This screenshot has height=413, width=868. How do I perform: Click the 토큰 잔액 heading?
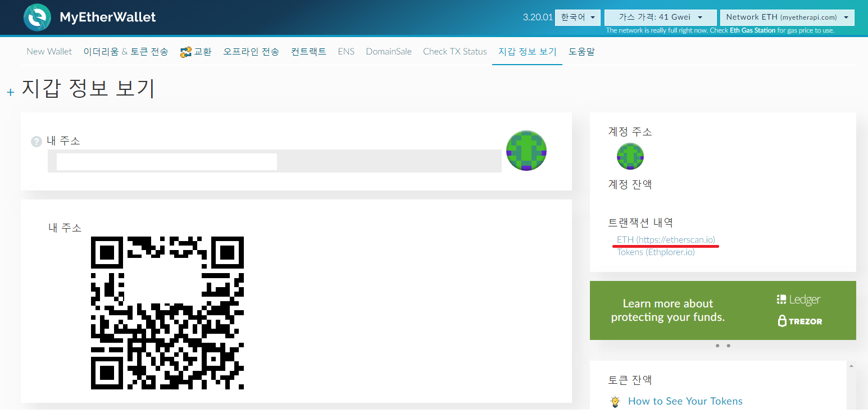630,380
